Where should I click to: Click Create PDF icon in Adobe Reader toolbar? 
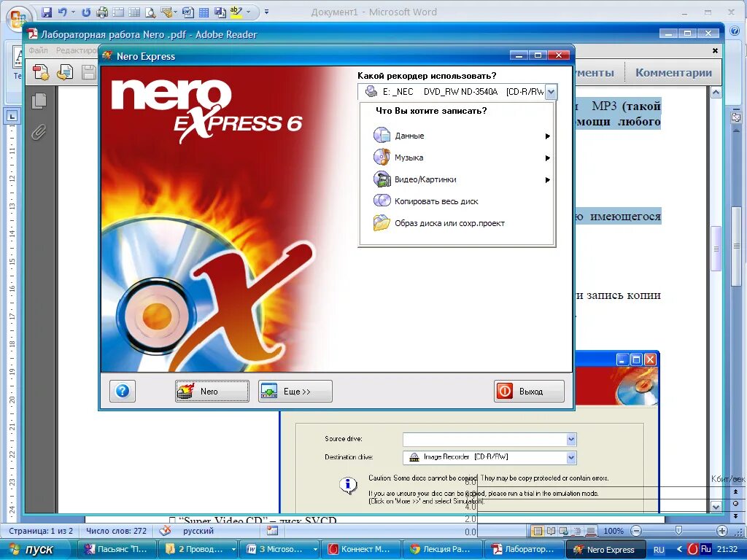point(41,72)
